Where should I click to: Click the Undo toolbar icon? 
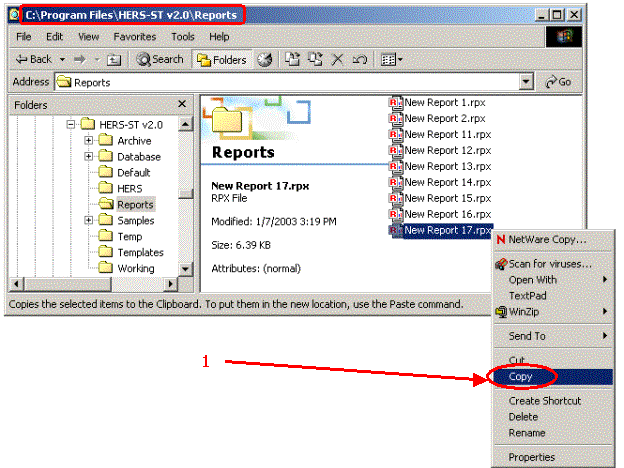[360, 60]
